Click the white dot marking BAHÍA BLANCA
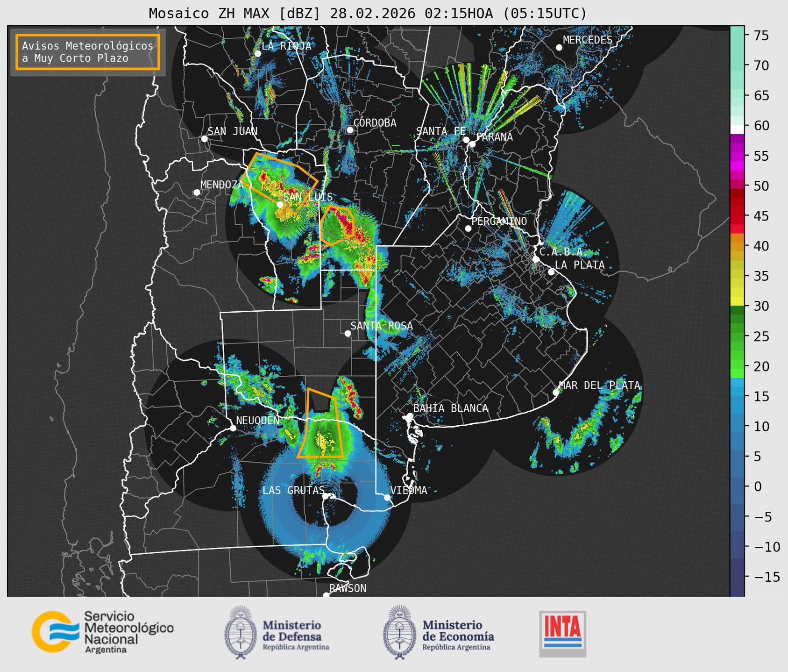The width and height of the screenshot is (788, 672). tap(410, 416)
